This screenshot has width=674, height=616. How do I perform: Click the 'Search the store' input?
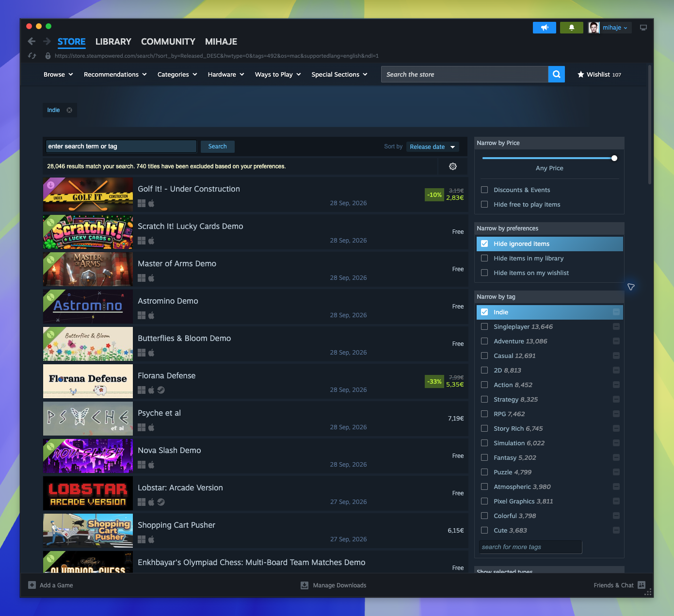pyautogui.click(x=465, y=74)
